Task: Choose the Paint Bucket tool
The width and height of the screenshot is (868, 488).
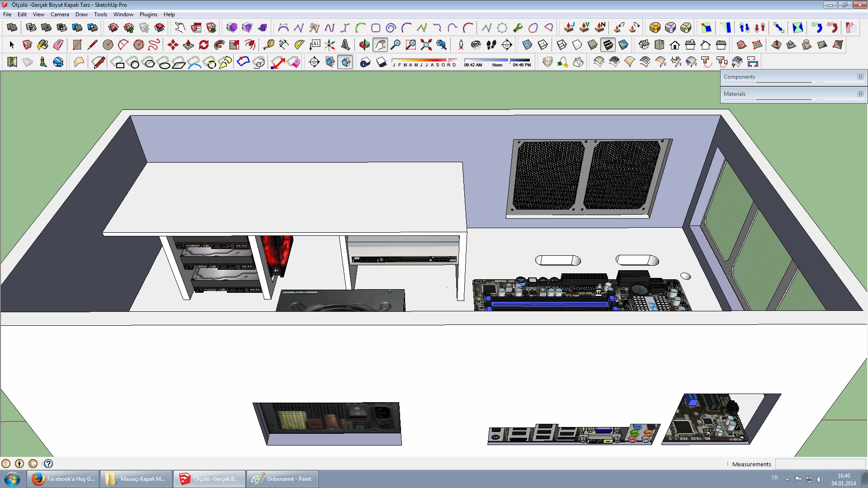Action: pyautogui.click(x=43, y=45)
